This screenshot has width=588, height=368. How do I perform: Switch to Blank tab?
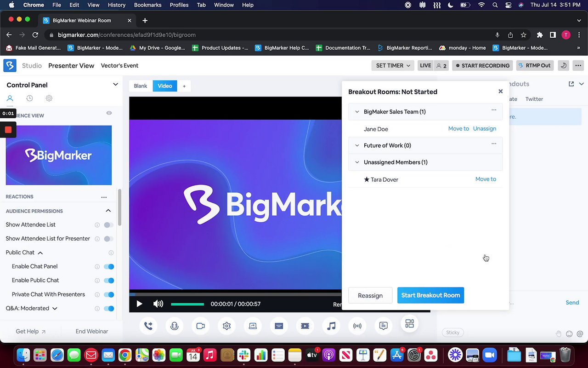click(141, 86)
